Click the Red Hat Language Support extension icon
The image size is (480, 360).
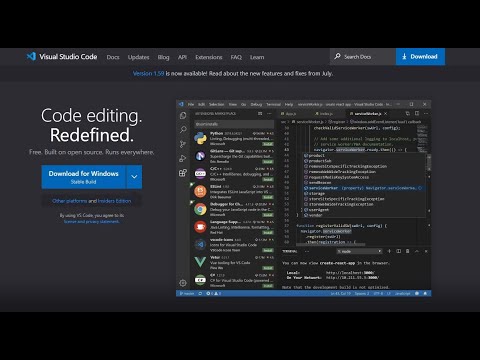pyautogui.click(x=200, y=227)
